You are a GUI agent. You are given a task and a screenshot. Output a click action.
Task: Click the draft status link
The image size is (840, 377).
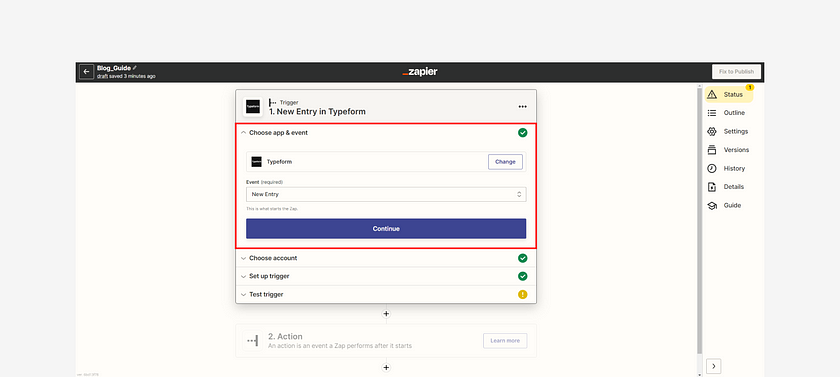click(102, 76)
